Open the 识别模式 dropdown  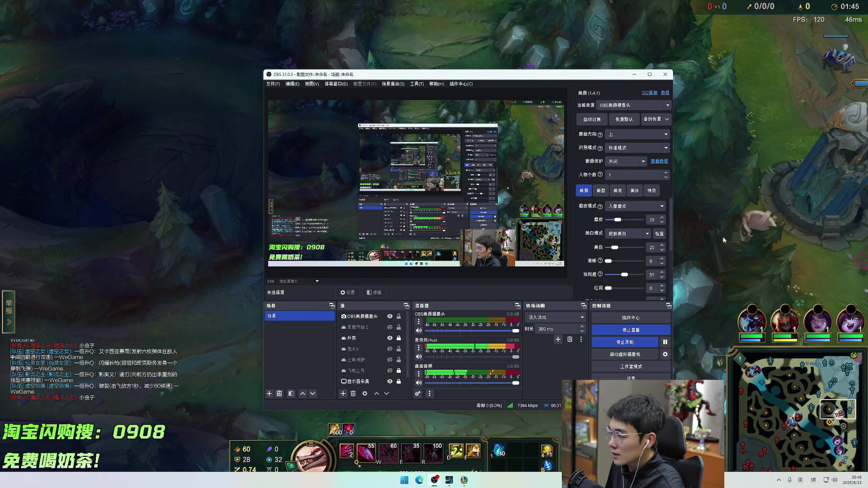pyautogui.click(x=637, y=148)
